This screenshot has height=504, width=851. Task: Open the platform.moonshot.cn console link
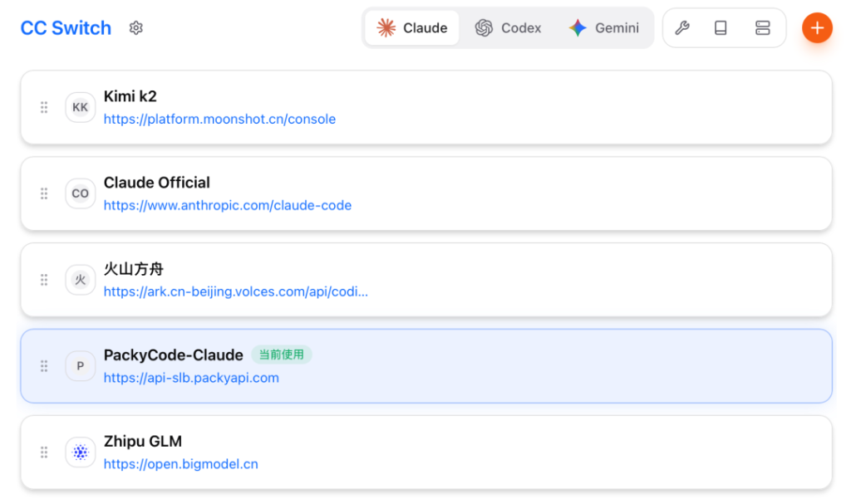tap(219, 119)
